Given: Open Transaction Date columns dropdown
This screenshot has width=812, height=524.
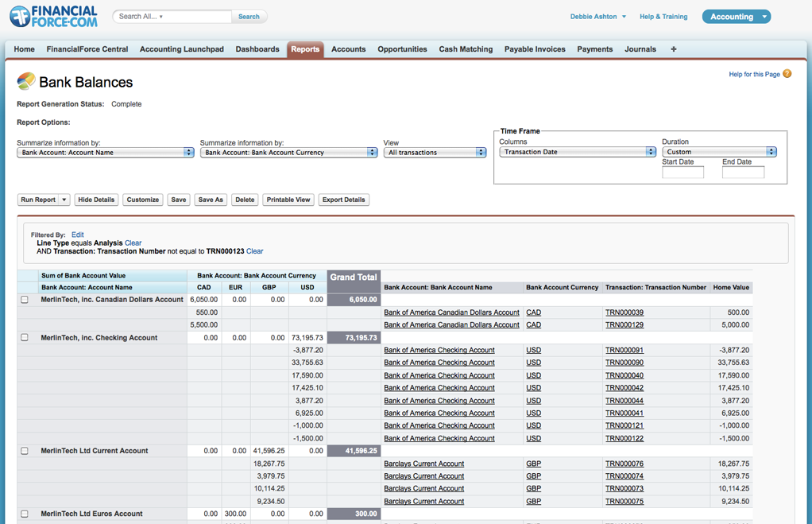Looking at the screenshot, I should 578,152.
